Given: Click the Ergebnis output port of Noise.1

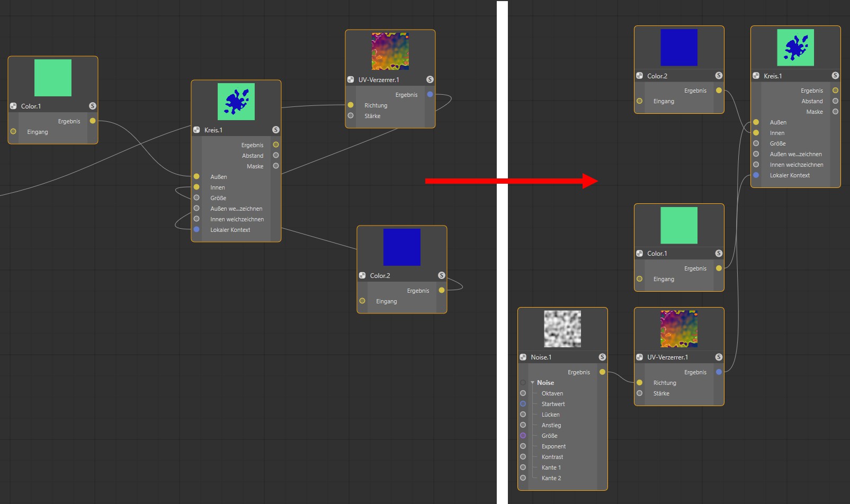Looking at the screenshot, I should pos(602,372).
